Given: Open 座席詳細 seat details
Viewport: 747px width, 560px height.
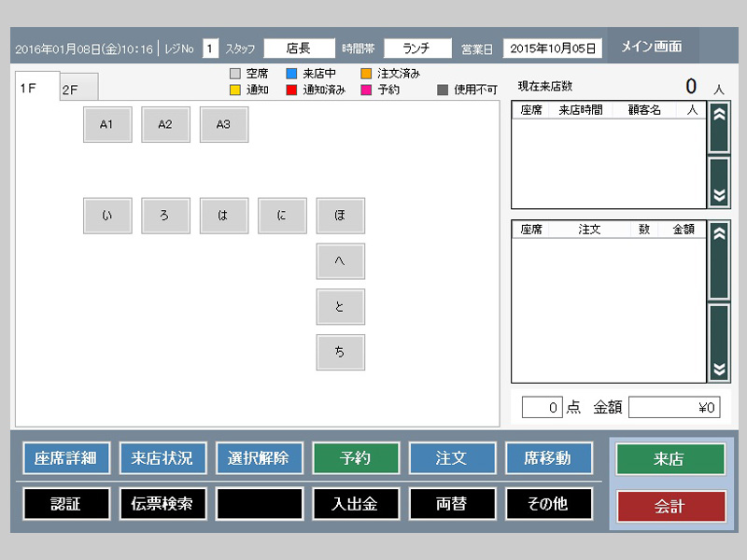Looking at the screenshot, I should pos(65,458).
